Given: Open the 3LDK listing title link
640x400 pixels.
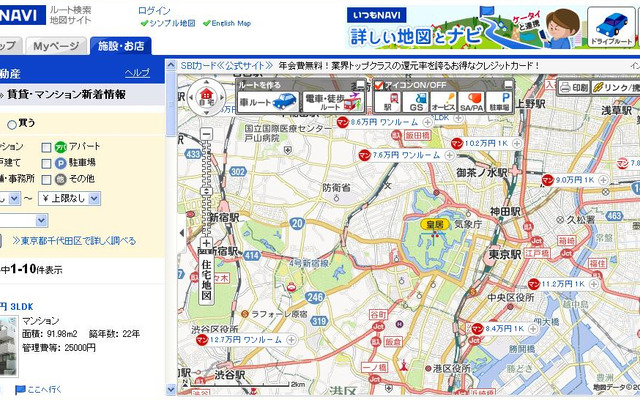Looking at the screenshot, I should [x=16, y=307].
